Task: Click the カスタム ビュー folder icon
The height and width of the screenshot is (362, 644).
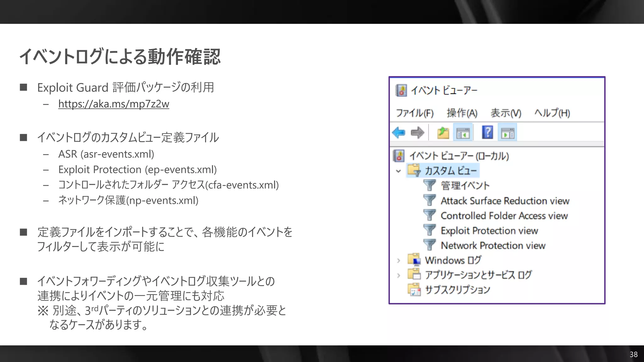Action: click(414, 170)
